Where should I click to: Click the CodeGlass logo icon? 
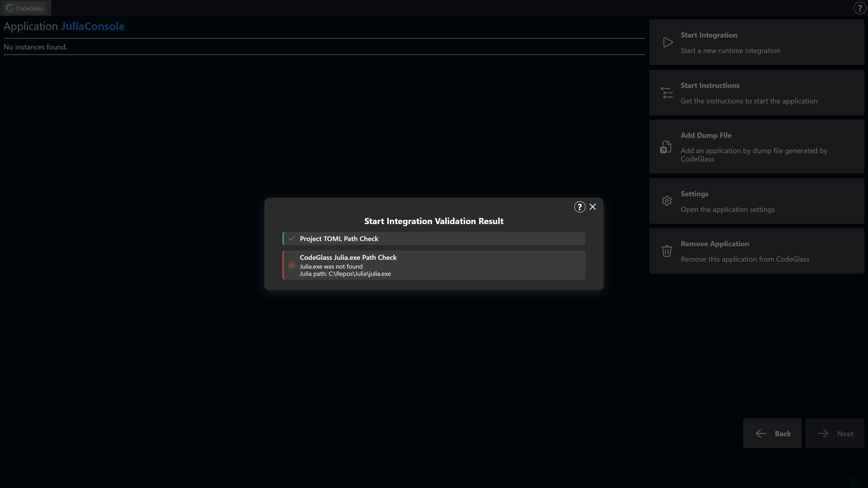click(x=9, y=8)
